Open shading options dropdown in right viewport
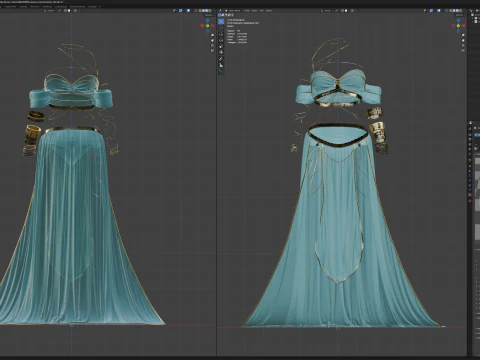This screenshot has height=360, width=480. coord(464,10)
